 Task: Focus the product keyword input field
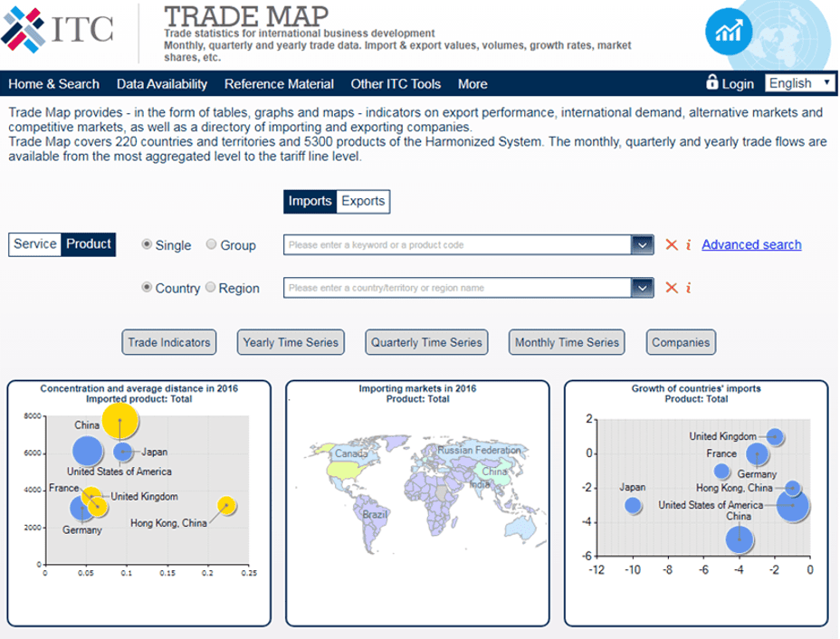tap(457, 244)
